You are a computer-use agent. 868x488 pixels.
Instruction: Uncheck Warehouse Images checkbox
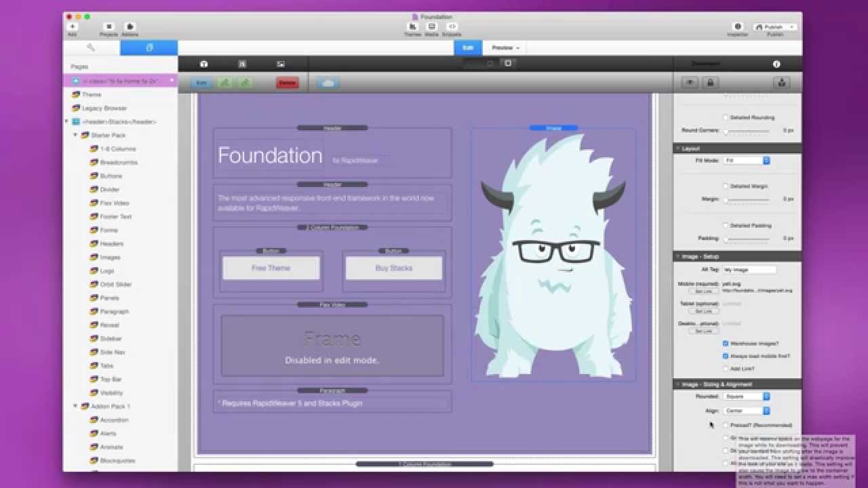pyautogui.click(x=726, y=344)
